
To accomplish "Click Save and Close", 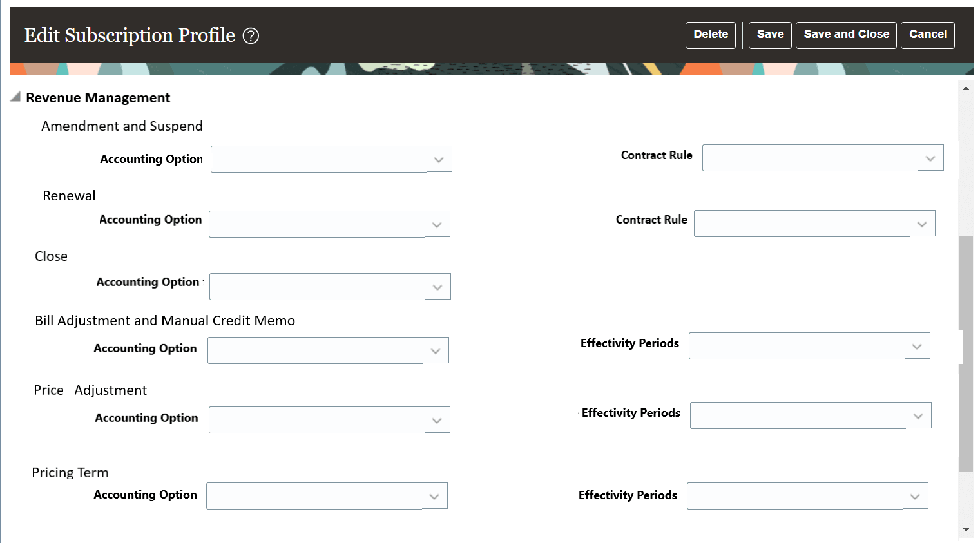I will [846, 35].
